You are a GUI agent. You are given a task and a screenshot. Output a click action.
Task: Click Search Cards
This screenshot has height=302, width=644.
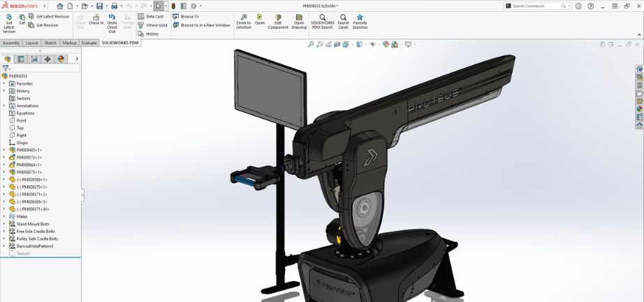click(344, 22)
